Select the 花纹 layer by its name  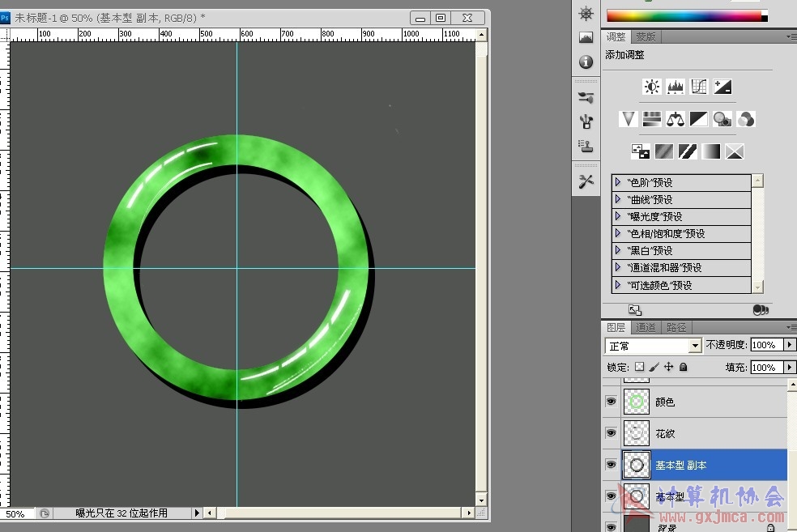(665, 433)
